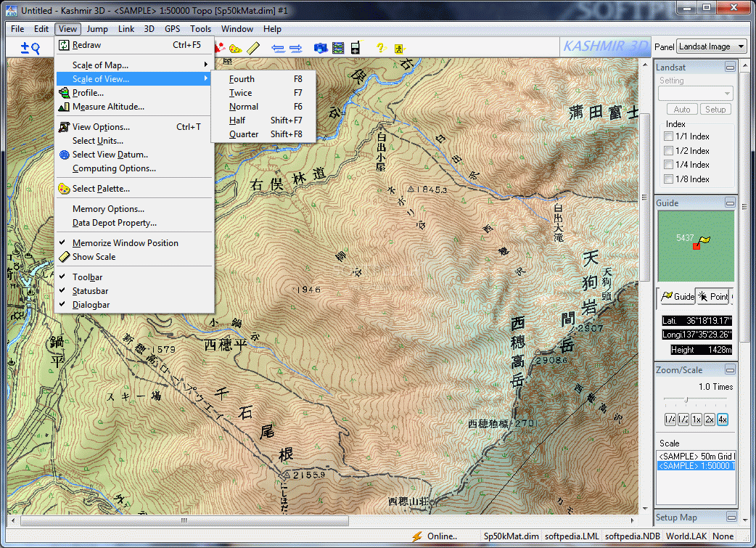Click the red marker toolbar icon
The image size is (756, 548).
coord(220,48)
